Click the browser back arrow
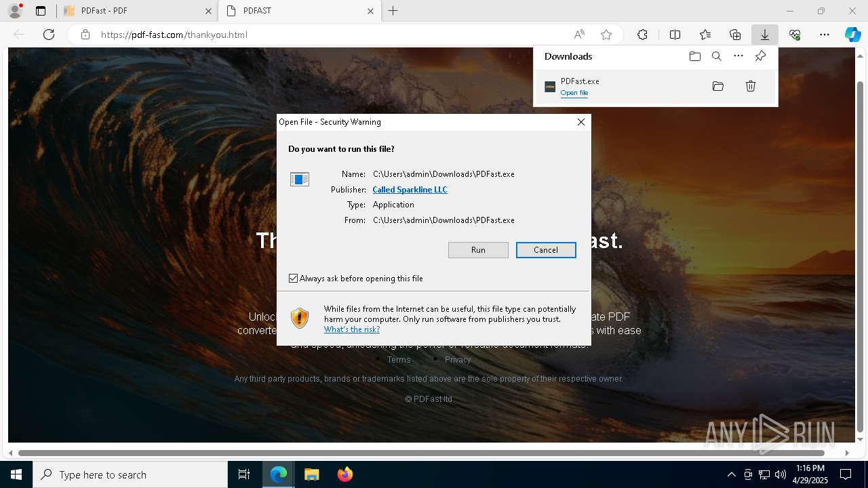This screenshot has height=488, width=868. (19, 35)
